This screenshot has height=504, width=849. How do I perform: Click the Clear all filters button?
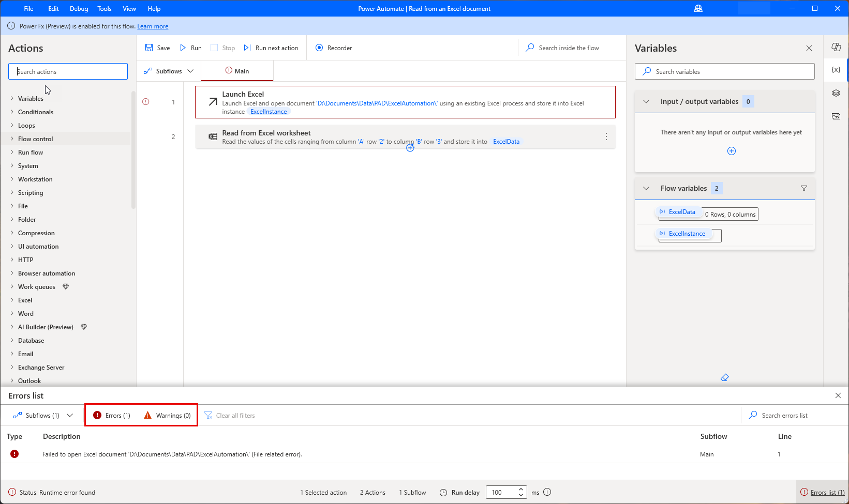click(x=230, y=415)
